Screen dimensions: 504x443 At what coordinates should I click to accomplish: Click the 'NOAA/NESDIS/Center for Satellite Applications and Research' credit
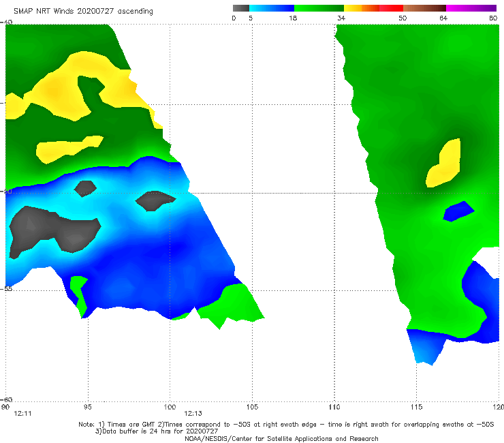[281, 439]
